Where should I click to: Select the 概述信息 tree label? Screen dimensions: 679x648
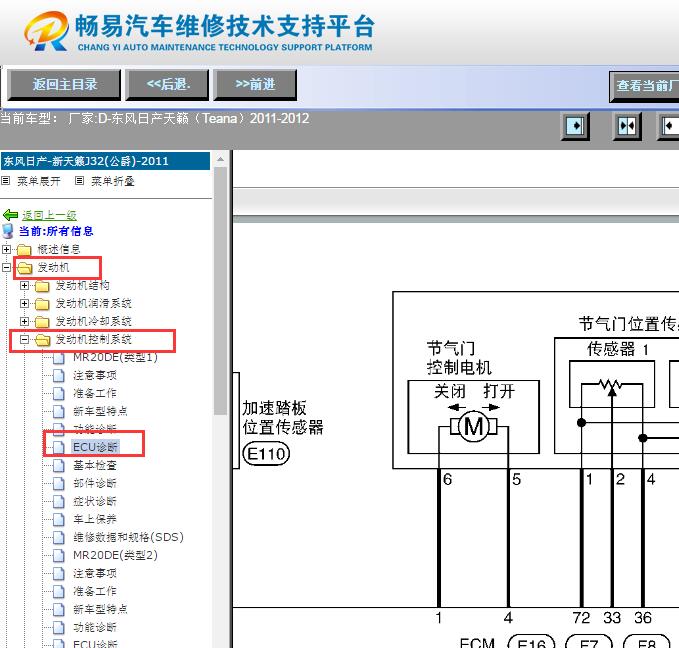(x=58, y=249)
